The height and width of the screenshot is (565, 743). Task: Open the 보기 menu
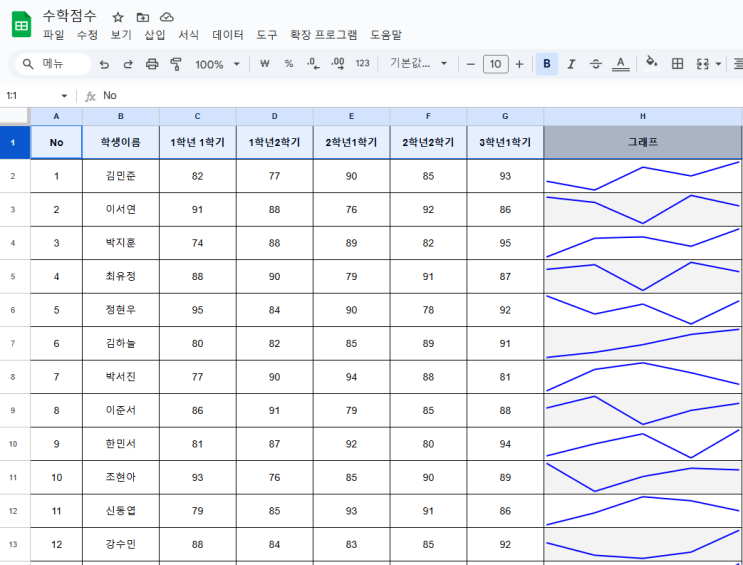(x=121, y=35)
